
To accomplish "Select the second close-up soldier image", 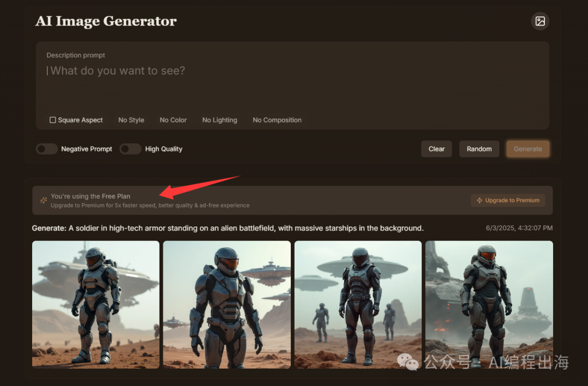I will tap(227, 304).
